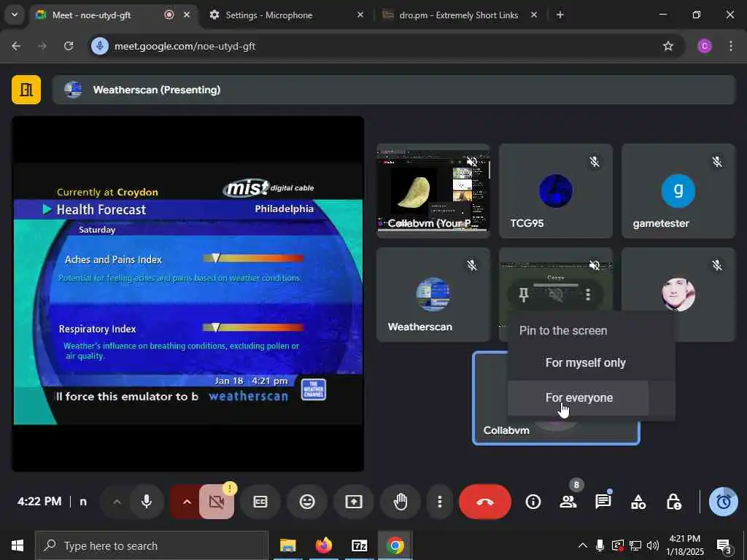Viewport: 747px width, 560px height.
Task: Click the blue timer clock icon
Action: click(x=723, y=502)
